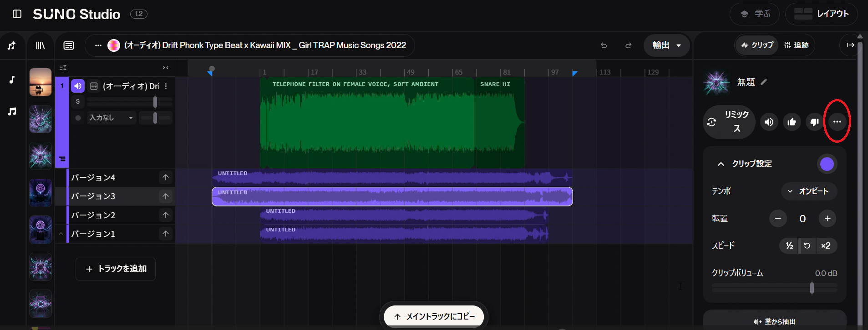Set speed to half ½

pyautogui.click(x=789, y=246)
